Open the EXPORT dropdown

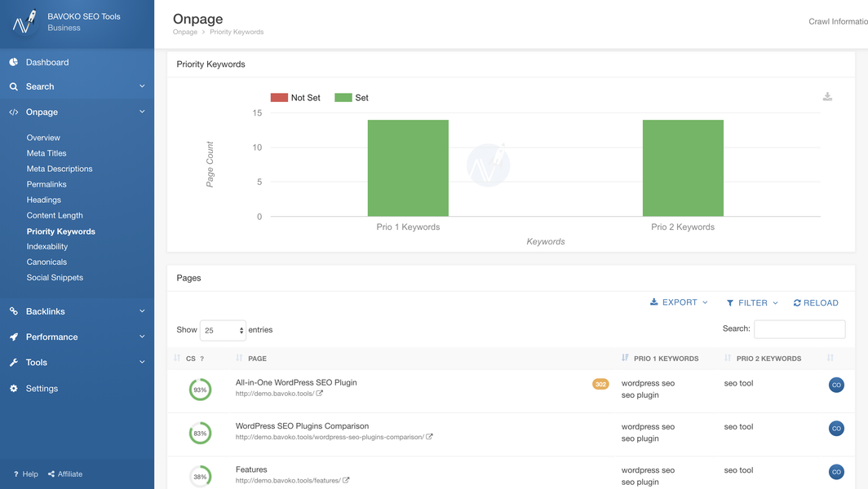point(679,302)
